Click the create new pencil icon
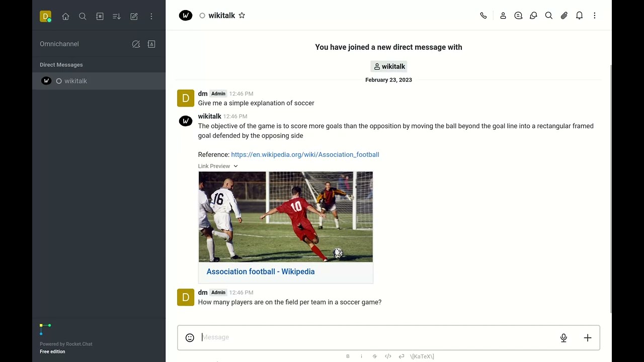 pos(134,17)
